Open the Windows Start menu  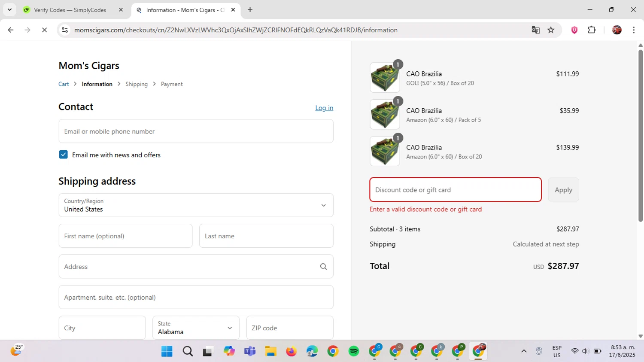(167, 351)
